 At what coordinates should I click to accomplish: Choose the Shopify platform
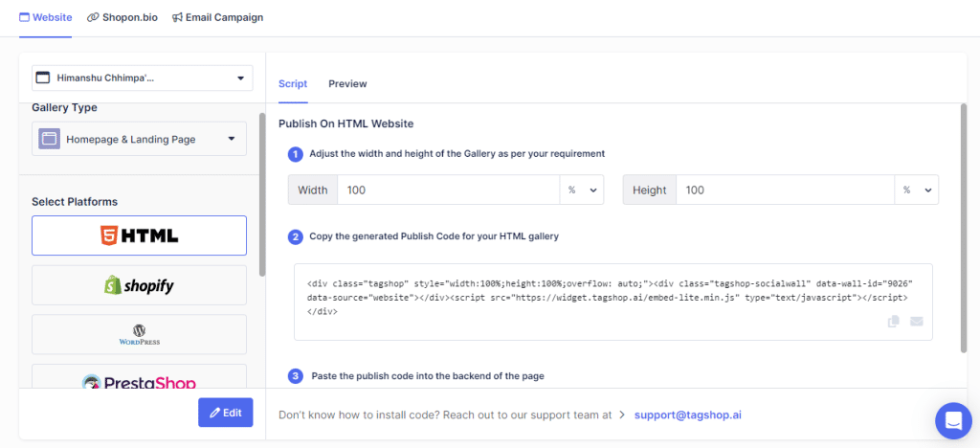click(139, 285)
